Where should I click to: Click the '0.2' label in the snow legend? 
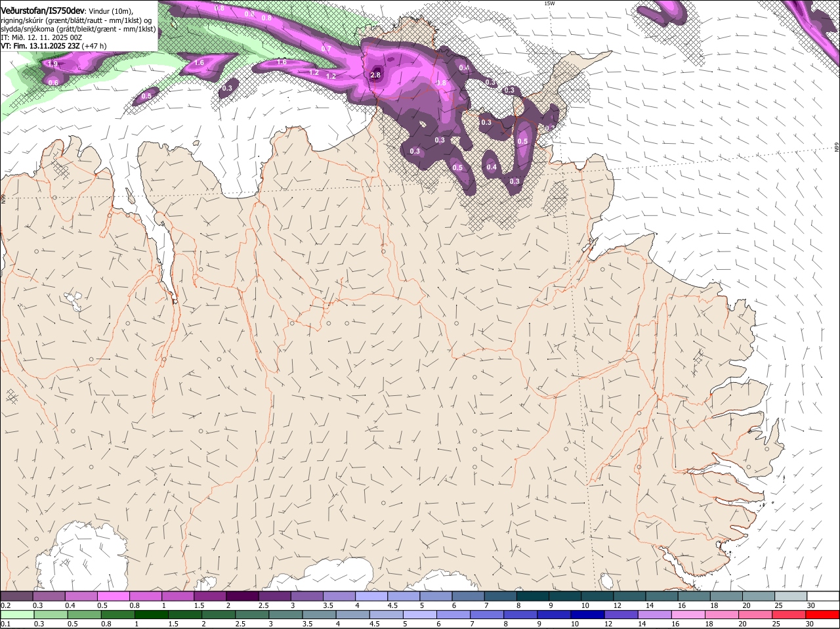[x=5, y=605]
